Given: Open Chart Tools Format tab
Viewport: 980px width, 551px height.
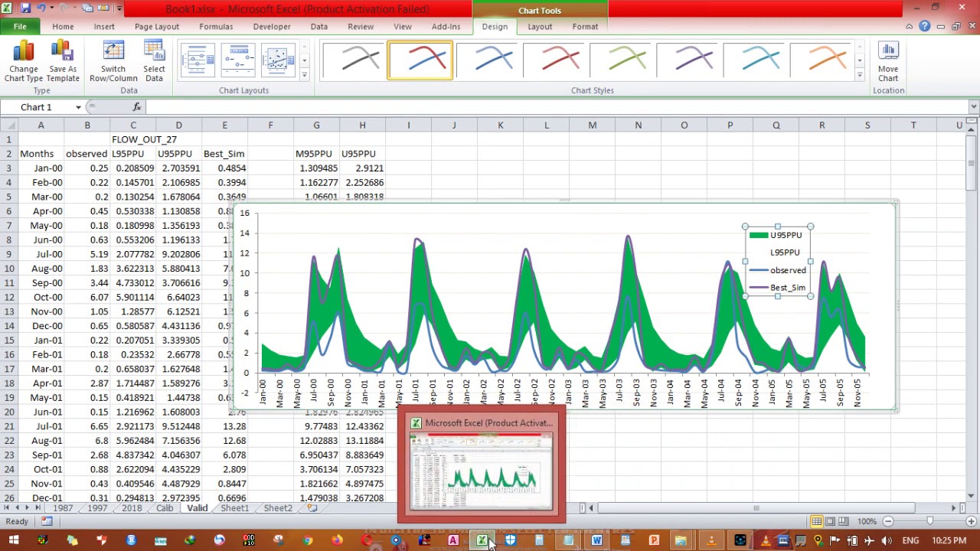Looking at the screenshot, I should pos(585,27).
